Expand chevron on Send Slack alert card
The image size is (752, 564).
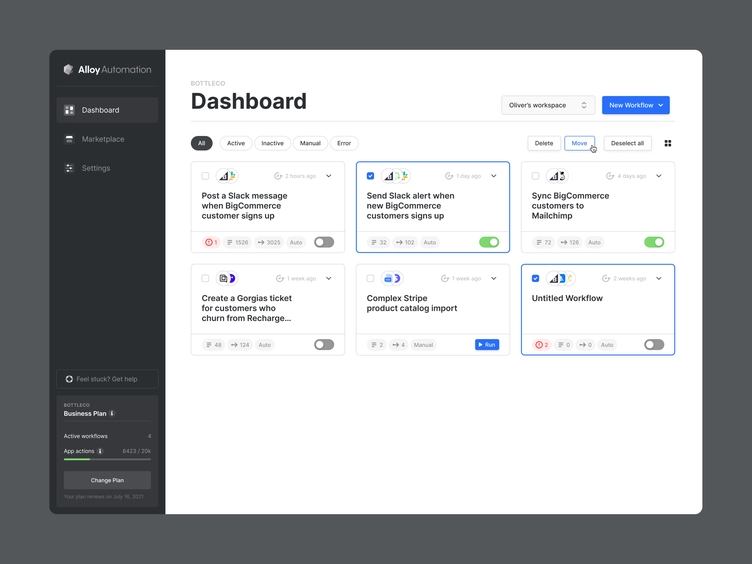click(x=494, y=176)
